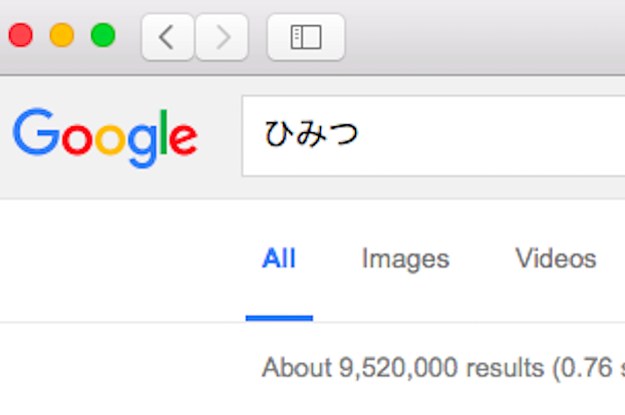Select the All results tab
625x415 pixels.
click(279, 258)
